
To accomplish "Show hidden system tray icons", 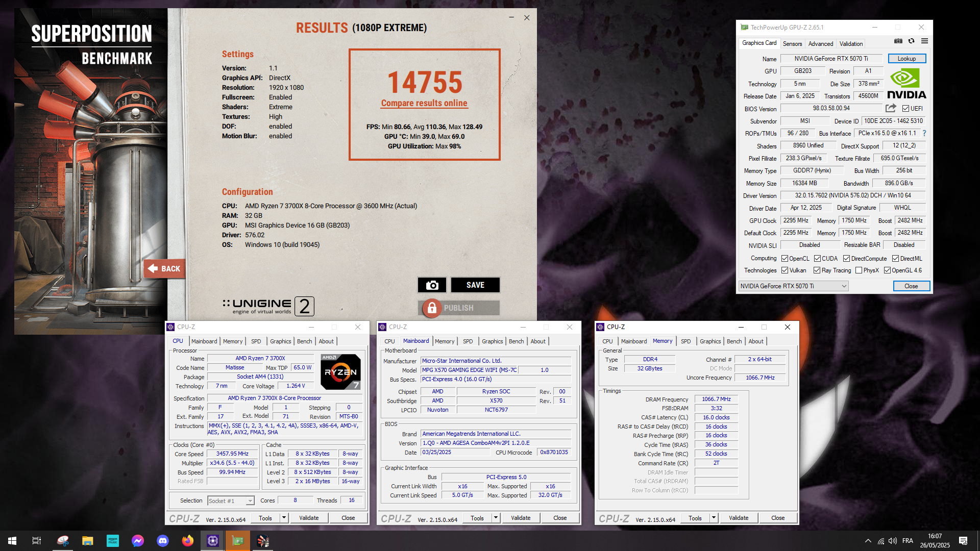I will [868, 541].
